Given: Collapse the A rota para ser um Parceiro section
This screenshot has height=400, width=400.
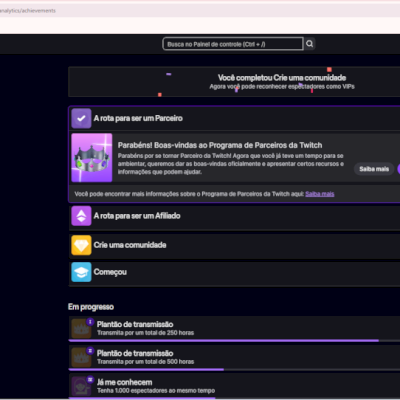Looking at the screenshot, I should point(235,118).
